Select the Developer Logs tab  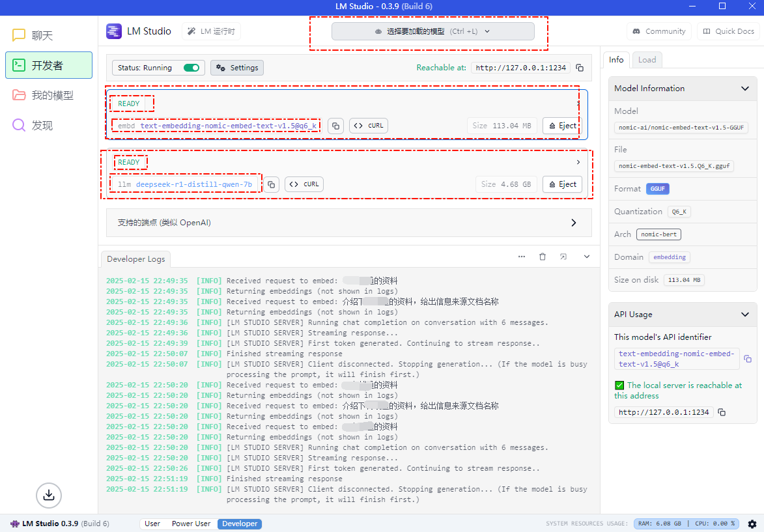[136, 259]
